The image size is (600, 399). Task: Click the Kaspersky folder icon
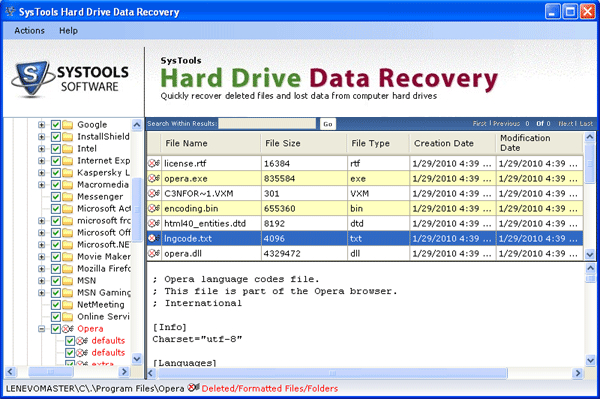(67, 173)
